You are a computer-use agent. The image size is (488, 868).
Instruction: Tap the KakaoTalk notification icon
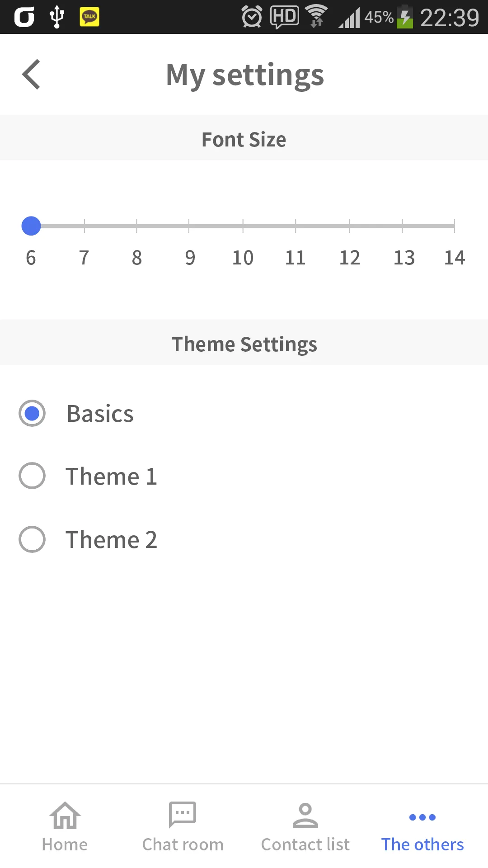coord(89,17)
